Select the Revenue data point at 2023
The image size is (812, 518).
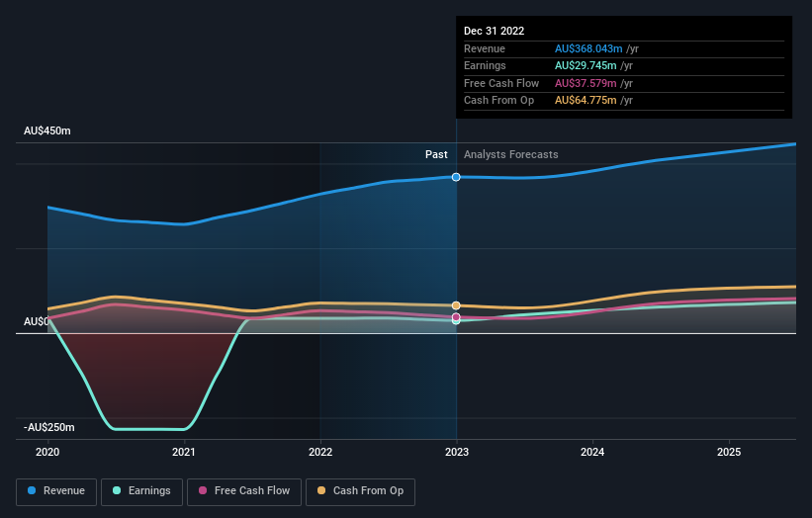(456, 177)
